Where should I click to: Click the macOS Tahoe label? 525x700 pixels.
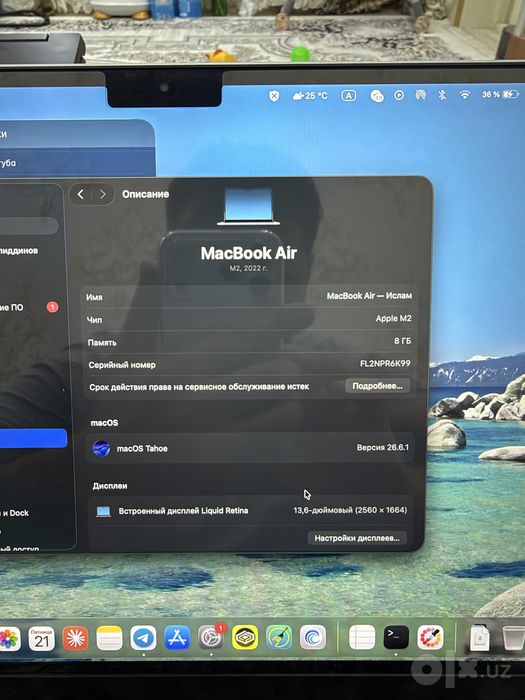tap(142, 449)
